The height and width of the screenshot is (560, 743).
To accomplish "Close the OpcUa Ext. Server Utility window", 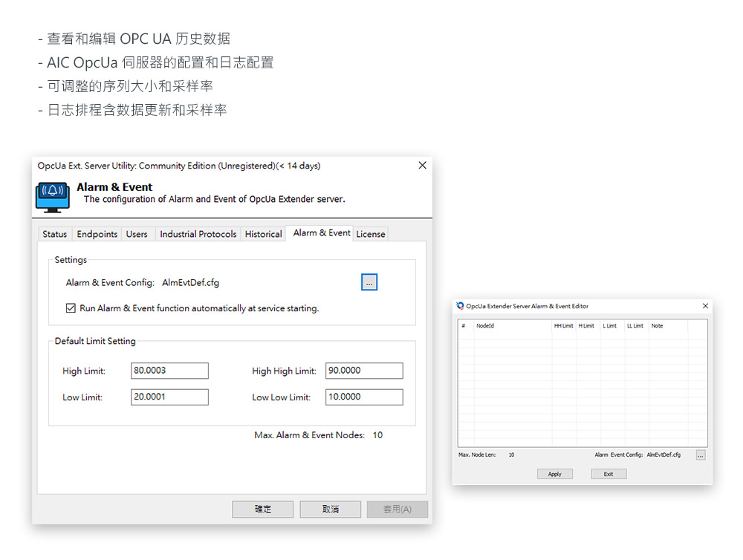I will point(422,166).
